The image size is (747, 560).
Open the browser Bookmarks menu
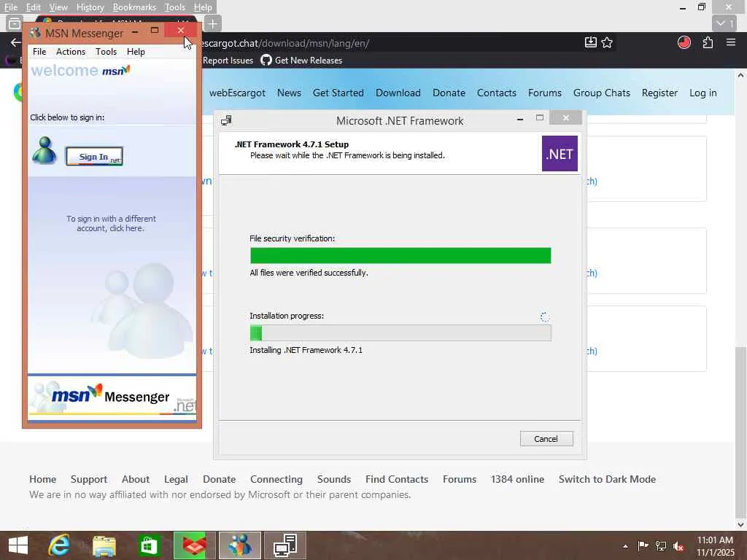click(x=134, y=7)
